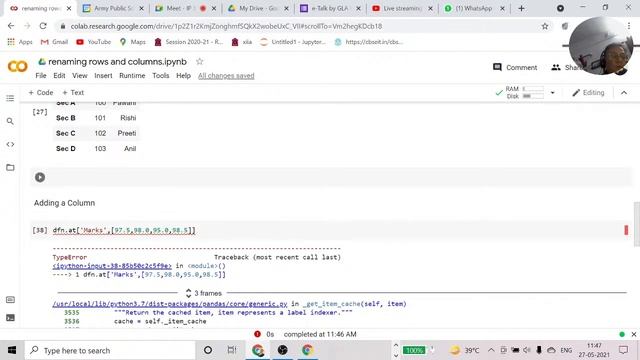Open the Untitled1 - Jupyter bookmark
The width and height of the screenshot is (640, 360).
coord(293,42)
